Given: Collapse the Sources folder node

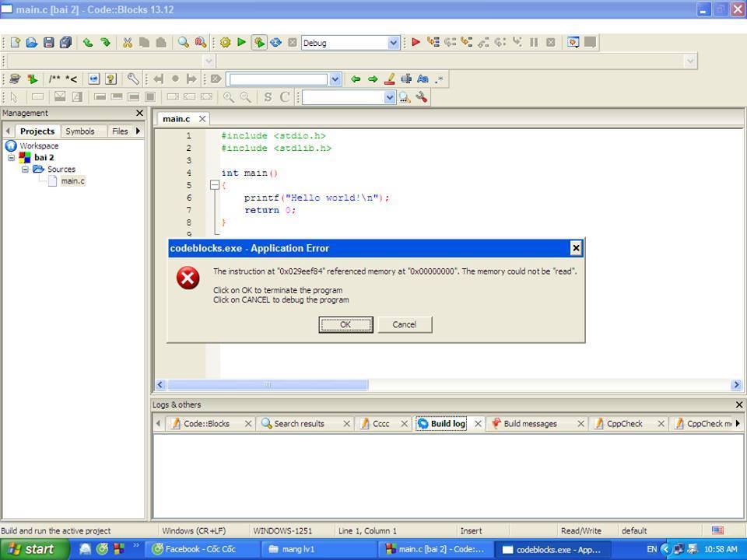Looking at the screenshot, I should [x=25, y=169].
